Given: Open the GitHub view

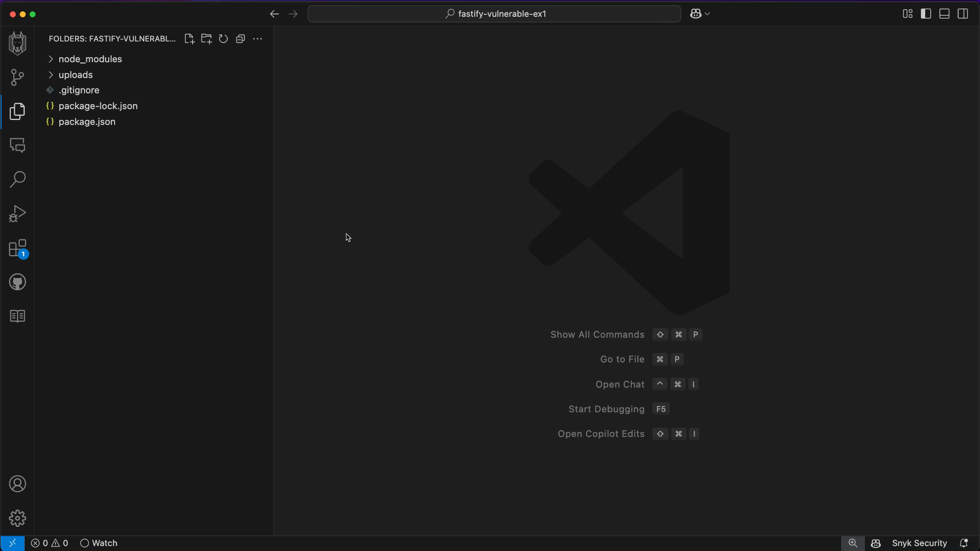Looking at the screenshot, I should [x=17, y=282].
